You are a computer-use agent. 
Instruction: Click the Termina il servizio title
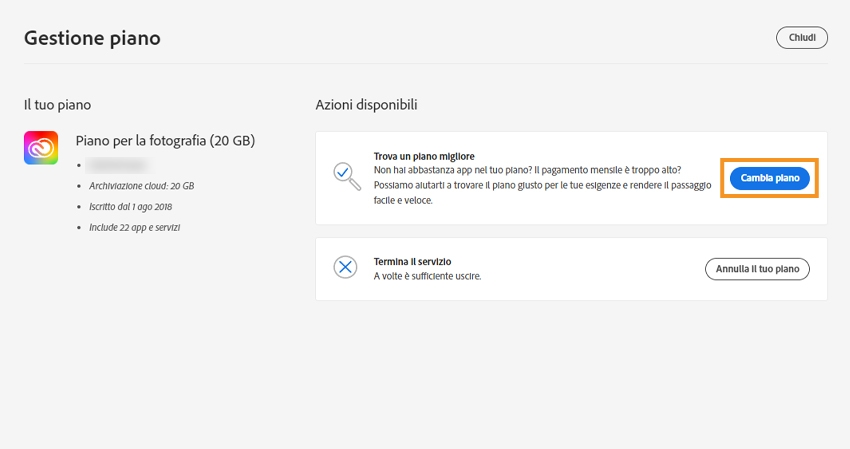click(x=412, y=262)
